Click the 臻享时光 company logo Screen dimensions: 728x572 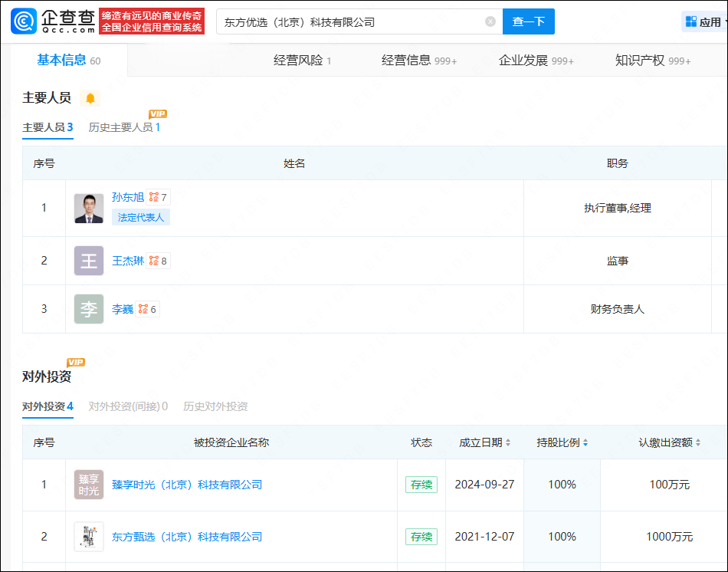tap(89, 485)
